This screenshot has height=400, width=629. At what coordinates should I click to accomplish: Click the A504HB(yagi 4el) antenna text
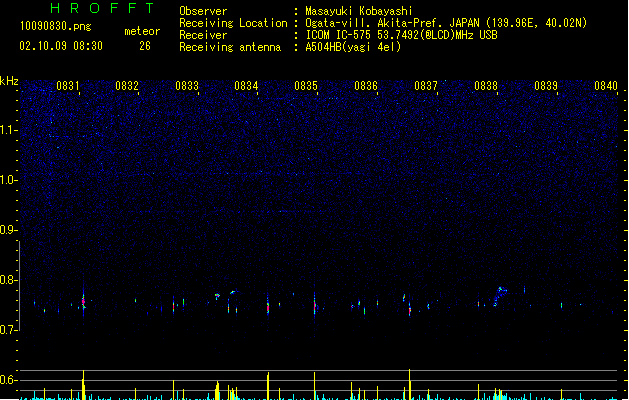[353, 47]
